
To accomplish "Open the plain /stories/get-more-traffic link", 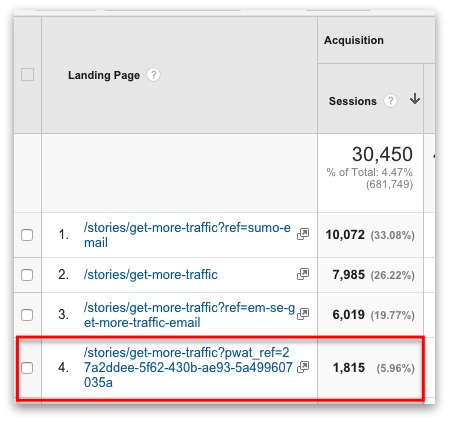I will [151, 275].
